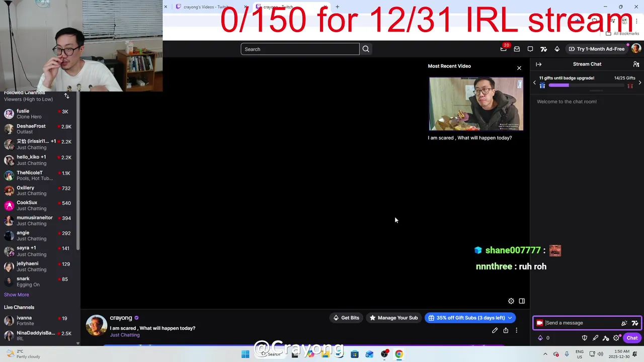Open the Whispers inbox icon
Screen dimensions: 644x362
pos(517,49)
